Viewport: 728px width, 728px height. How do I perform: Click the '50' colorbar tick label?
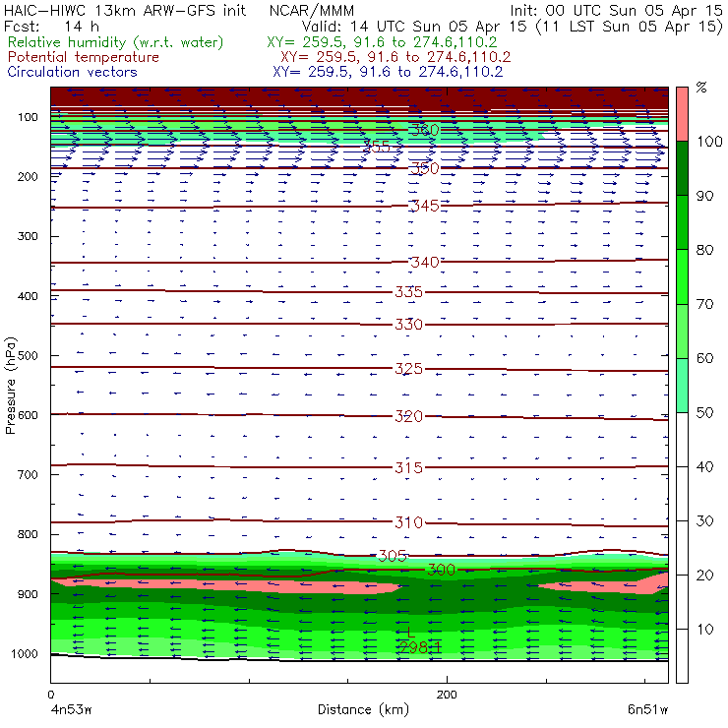click(704, 413)
